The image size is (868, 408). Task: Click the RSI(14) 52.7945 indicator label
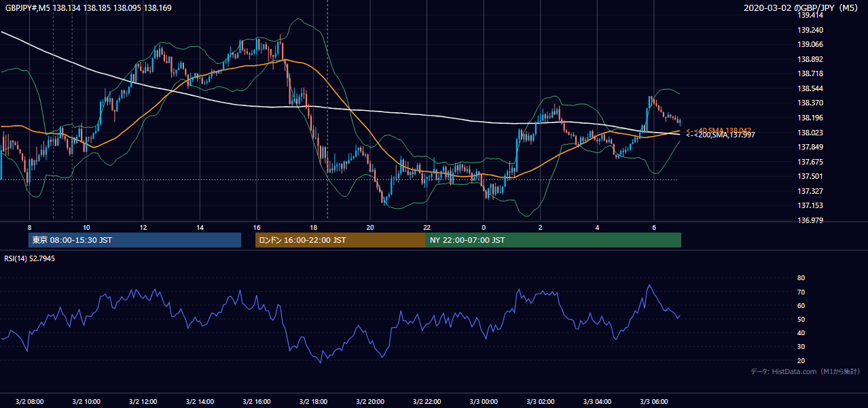tap(30, 258)
